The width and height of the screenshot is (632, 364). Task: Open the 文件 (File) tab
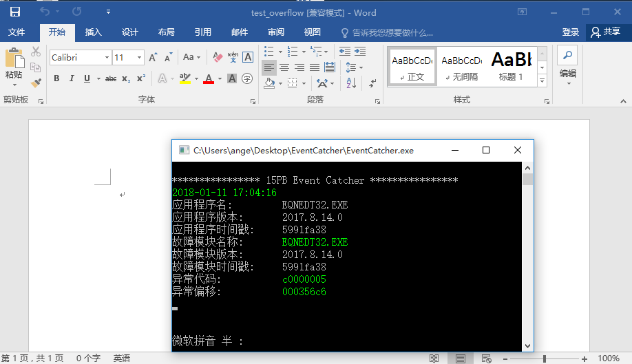pyautogui.click(x=17, y=32)
